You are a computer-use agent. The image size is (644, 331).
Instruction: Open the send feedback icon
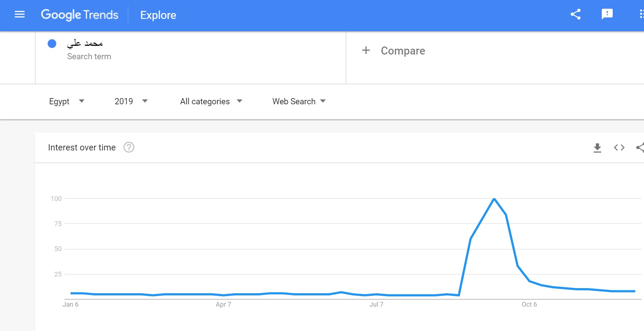[x=607, y=15]
